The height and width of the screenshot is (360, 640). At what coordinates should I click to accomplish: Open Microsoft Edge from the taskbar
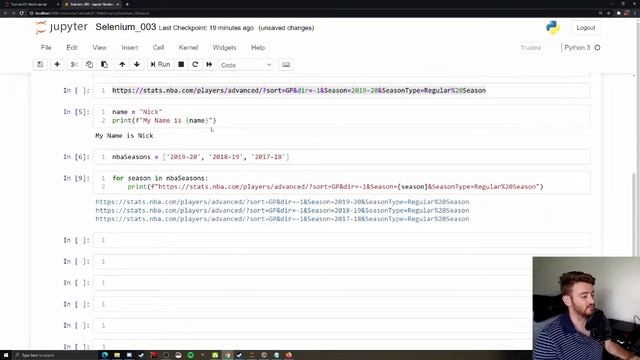pos(104,355)
